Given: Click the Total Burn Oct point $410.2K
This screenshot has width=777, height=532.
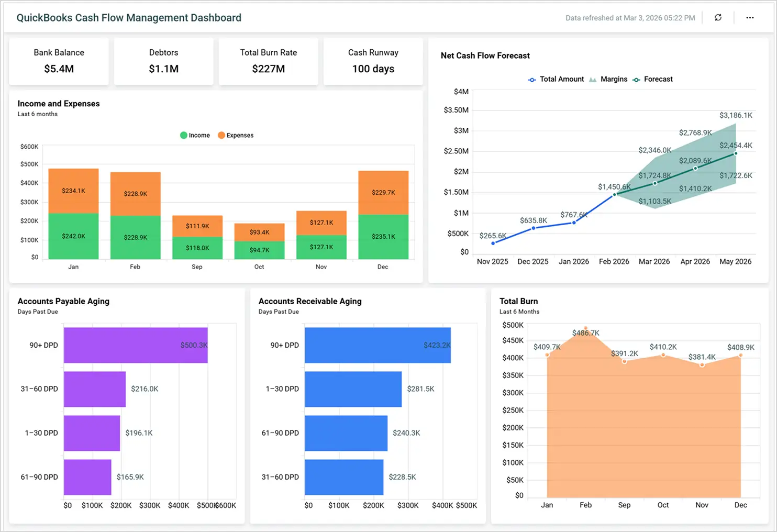Looking at the screenshot, I should tap(663, 355).
